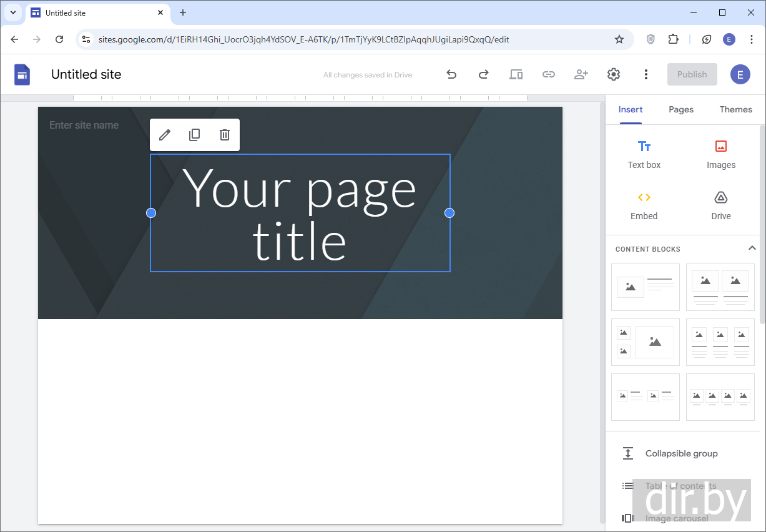
Task: Click the Undo arrow in the toolbar
Action: (x=451, y=74)
